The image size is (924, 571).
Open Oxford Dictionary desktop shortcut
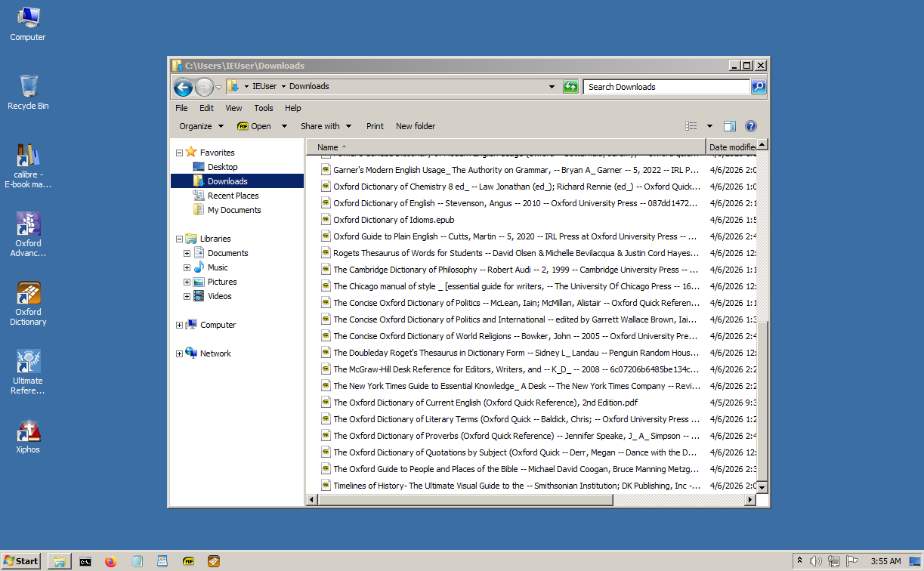tap(28, 304)
